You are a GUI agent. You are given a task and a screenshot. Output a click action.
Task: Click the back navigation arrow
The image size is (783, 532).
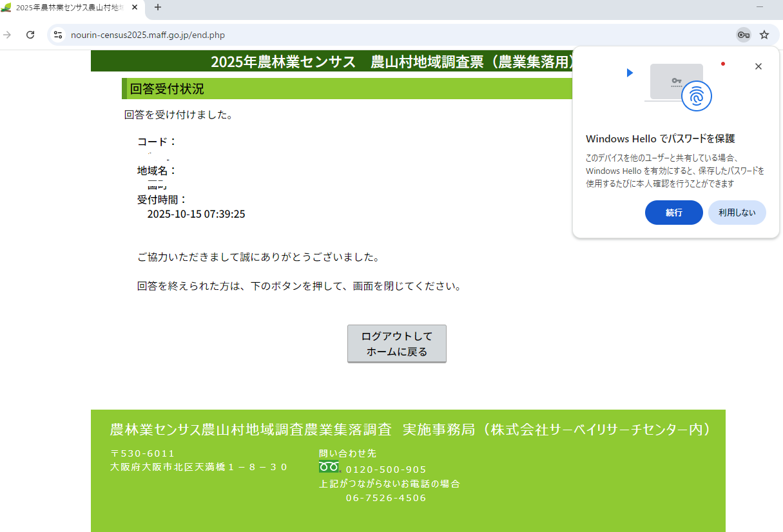click(6, 35)
